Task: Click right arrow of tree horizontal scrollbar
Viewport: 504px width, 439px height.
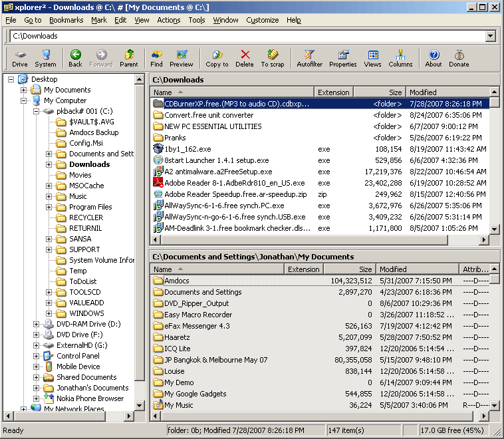Action: tap(129, 416)
